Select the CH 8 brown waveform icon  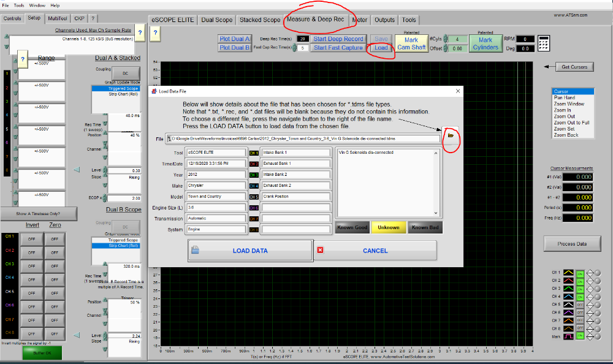[x=568, y=328]
